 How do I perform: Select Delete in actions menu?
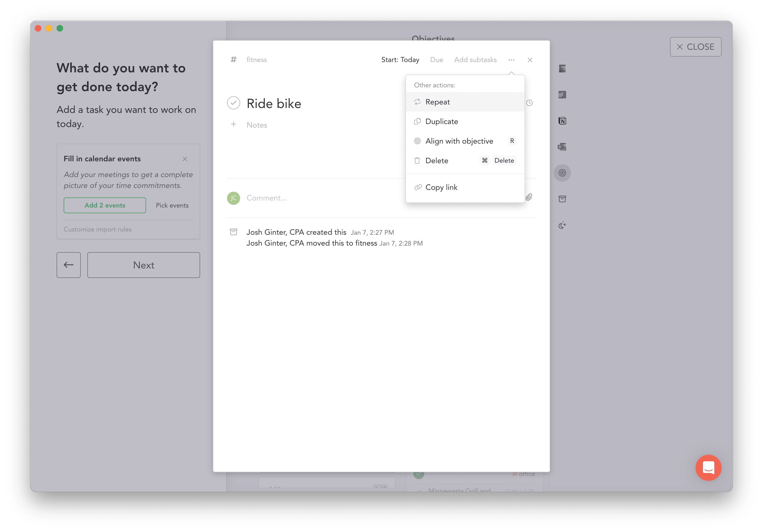tap(465, 160)
